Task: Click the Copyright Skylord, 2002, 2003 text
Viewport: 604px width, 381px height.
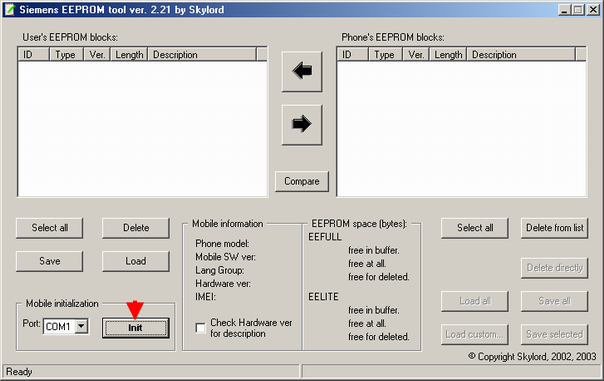Action: coord(532,357)
